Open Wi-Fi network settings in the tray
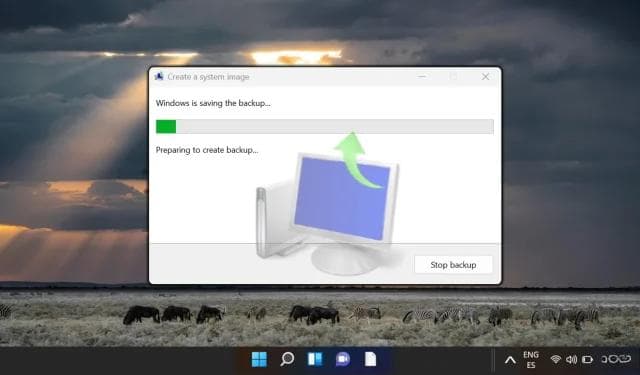 point(556,359)
